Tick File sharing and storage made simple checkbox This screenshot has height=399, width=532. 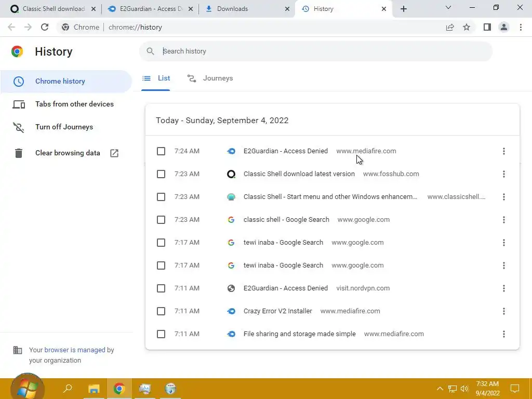tap(161, 334)
